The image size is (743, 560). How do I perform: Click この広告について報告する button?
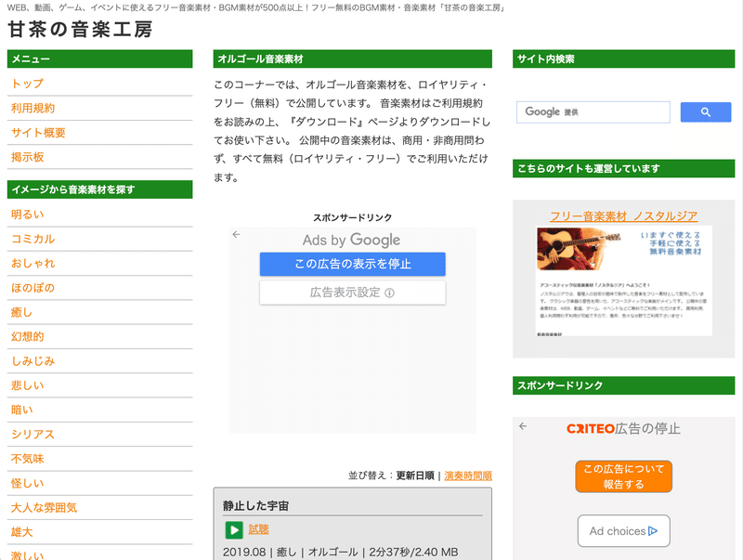pyautogui.click(x=623, y=476)
